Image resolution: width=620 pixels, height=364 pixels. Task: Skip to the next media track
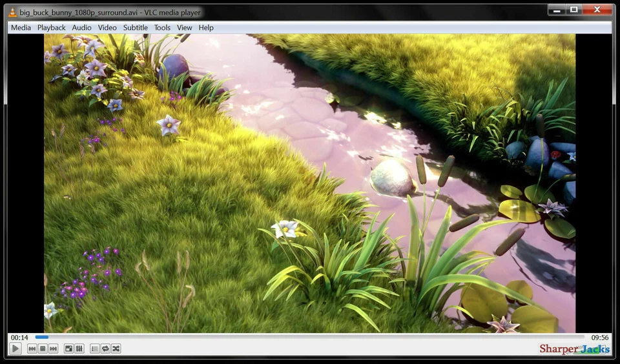click(x=53, y=349)
